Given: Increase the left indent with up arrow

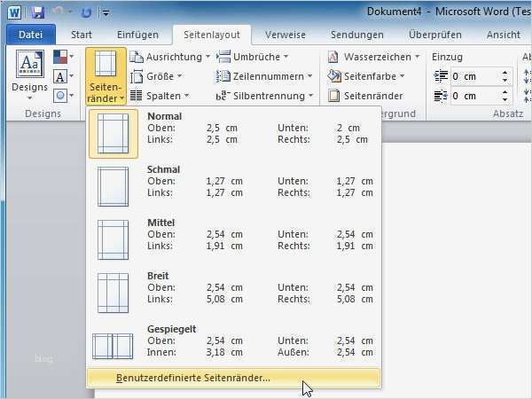Looking at the screenshot, I should (x=505, y=73).
